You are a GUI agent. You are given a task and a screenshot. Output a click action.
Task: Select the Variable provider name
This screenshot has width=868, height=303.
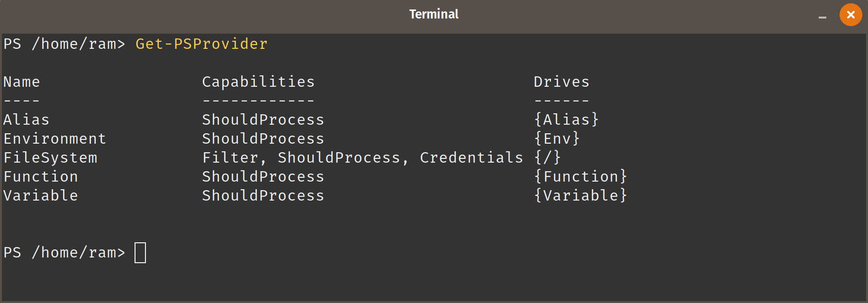pyautogui.click(x=41, y=195)
